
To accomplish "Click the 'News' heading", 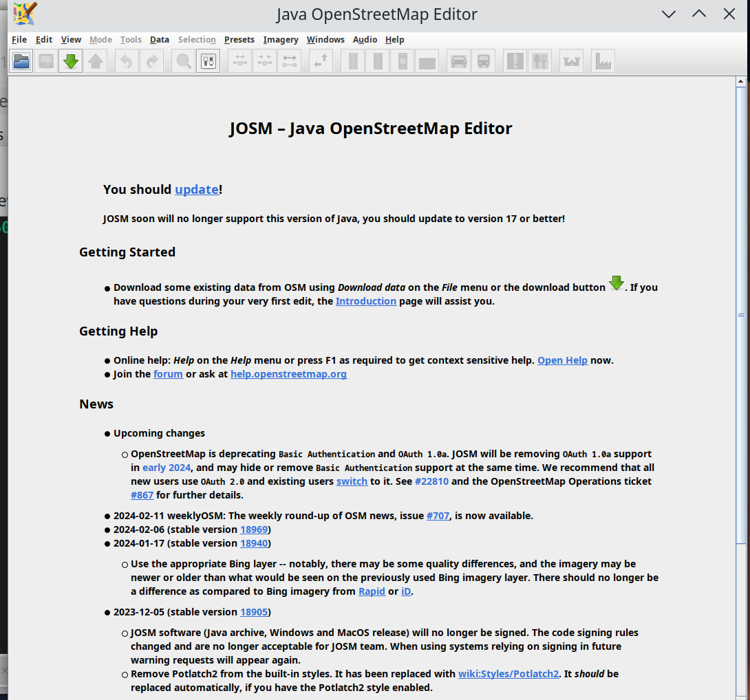I will [96, 404].
